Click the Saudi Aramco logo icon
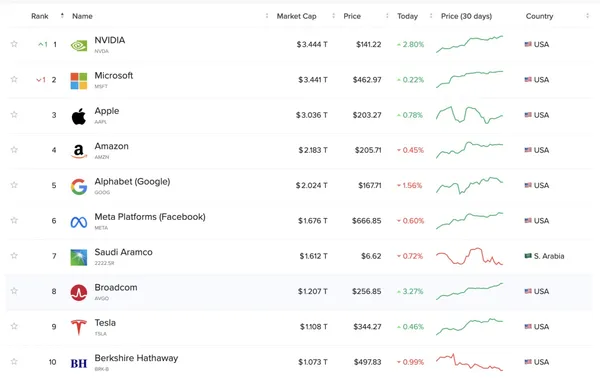The image size is (600, 380). [x=79, y=258]
